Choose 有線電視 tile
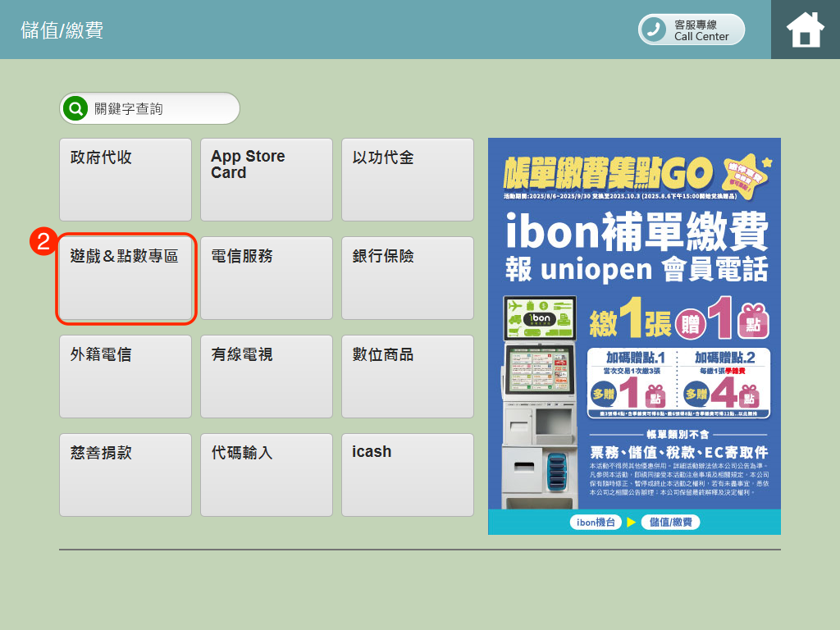The width and height of the screenshot is (840, 630). (267, 377)
